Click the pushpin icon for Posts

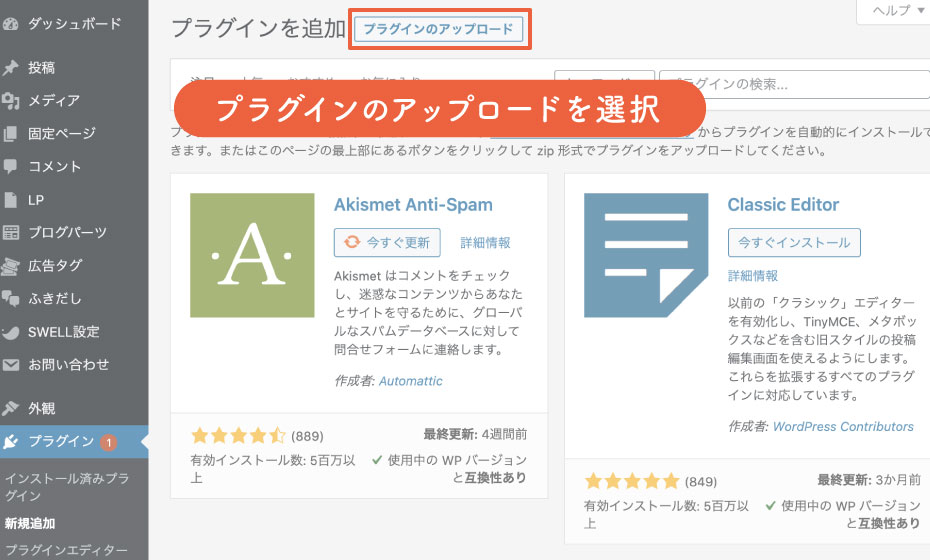tap(12, 68)
